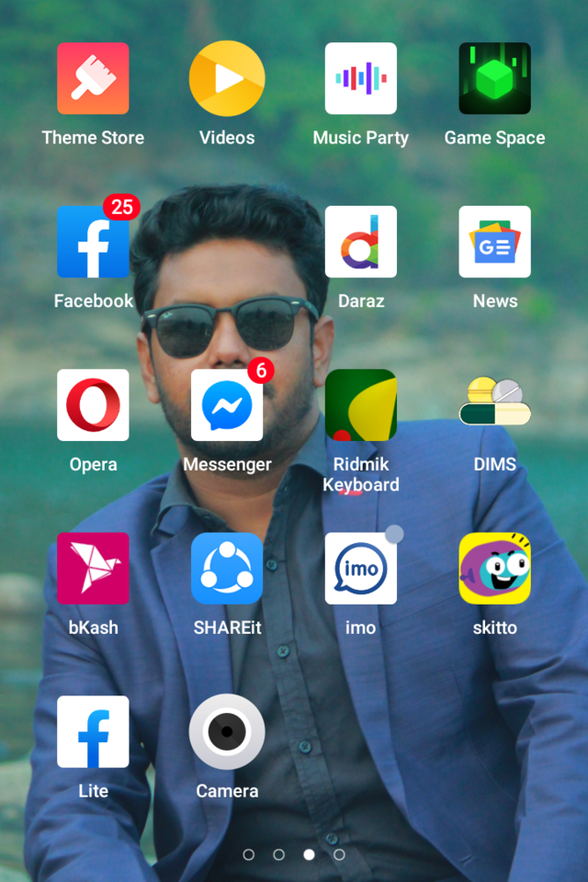Image resolution: width=588 pixels, height=882 pixels.
Task: Launch the Videos app
Action: click(x=227, y=79)
